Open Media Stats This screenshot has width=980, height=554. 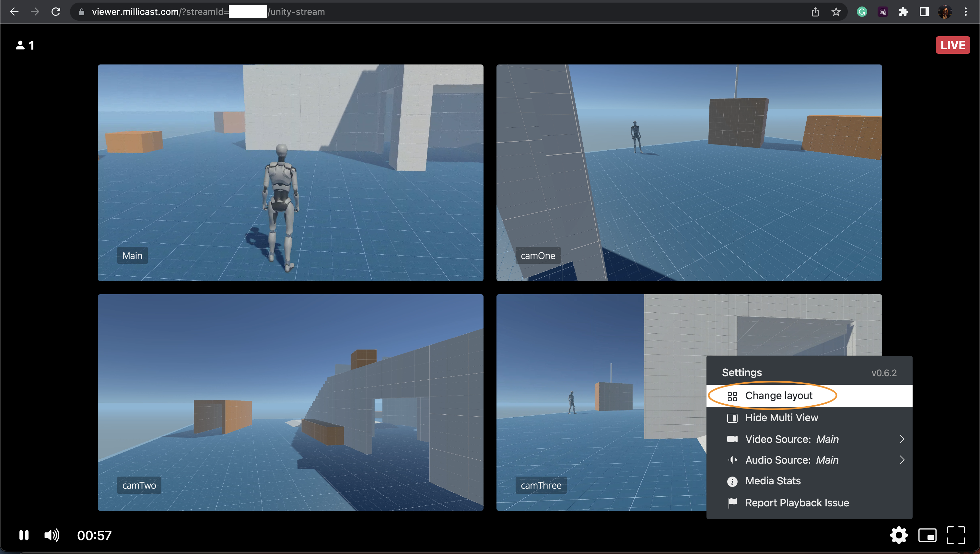coord(773,481)
